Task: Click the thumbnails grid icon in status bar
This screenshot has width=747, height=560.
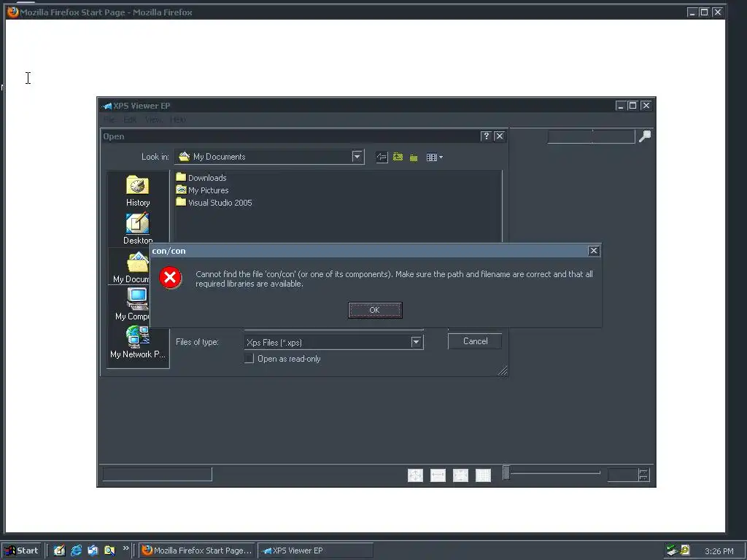Action: coord(483,475)
